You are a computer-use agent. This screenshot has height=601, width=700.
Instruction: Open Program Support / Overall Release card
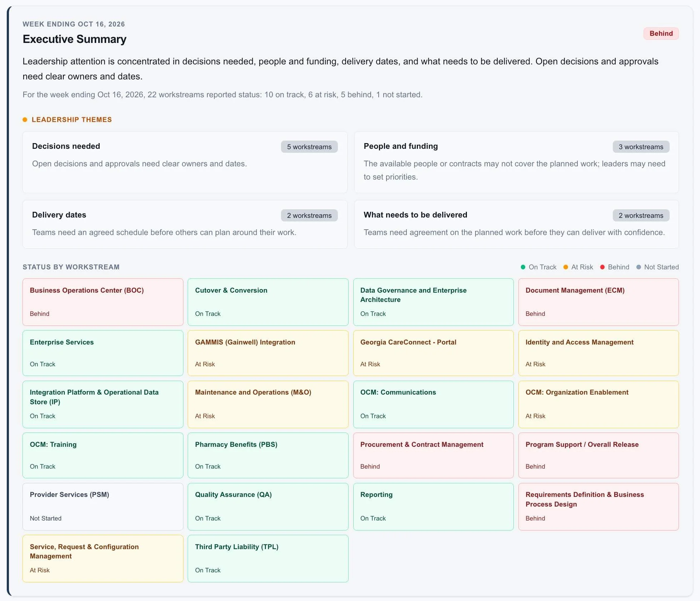pos(598,455)
